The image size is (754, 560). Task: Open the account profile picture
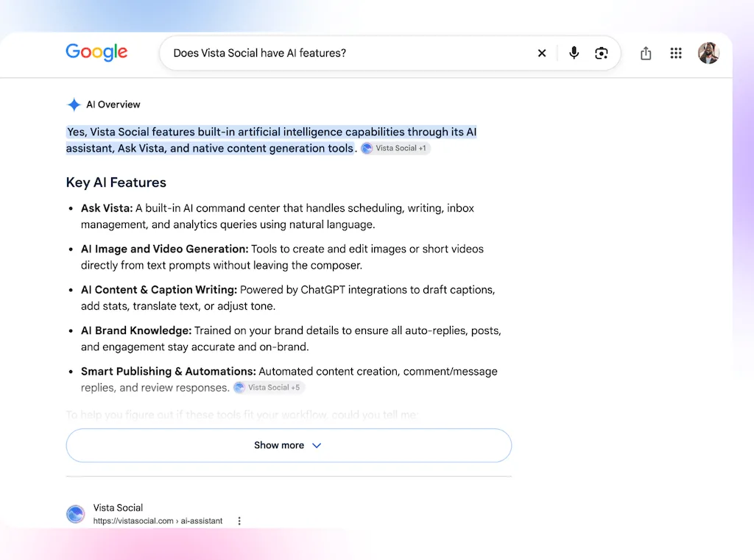pyautogui.click(x=708, y=53)
